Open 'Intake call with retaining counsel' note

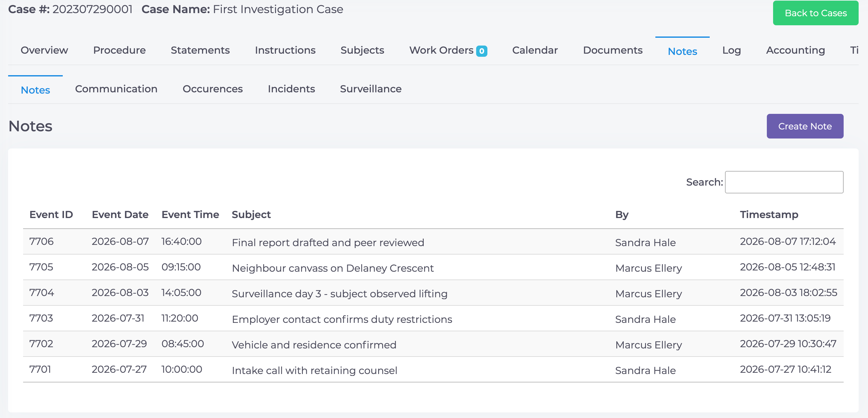tap(314, 371)
